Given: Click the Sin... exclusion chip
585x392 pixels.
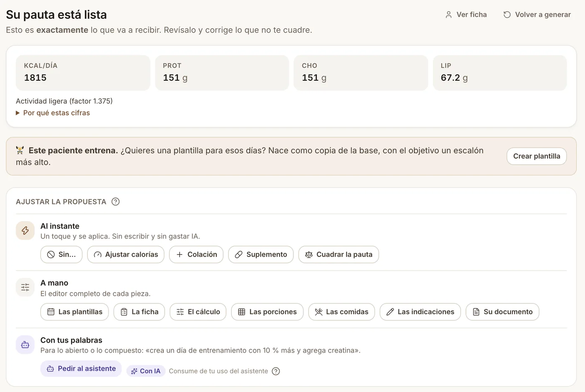Looking at the screenshot, I should (61, 255).
